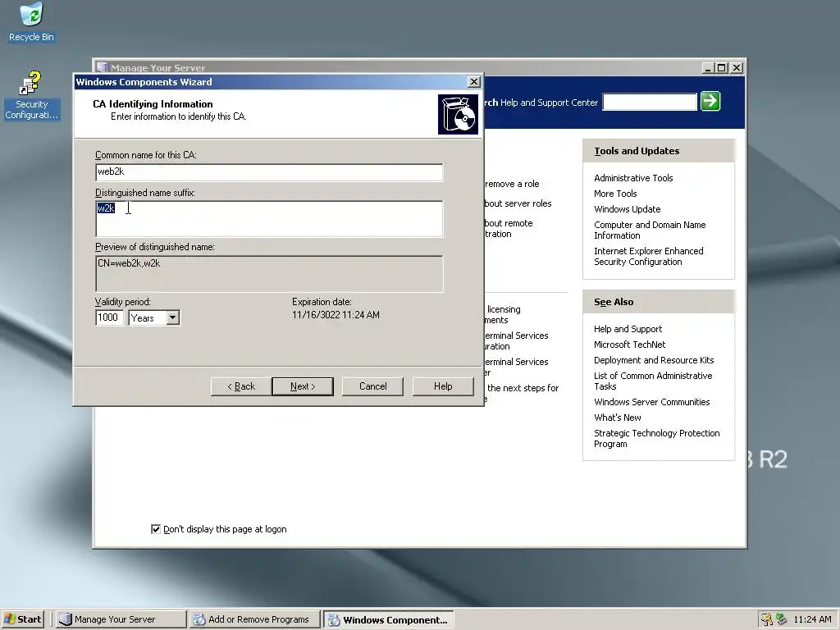The image size is (840, 630).
Task: Click the Help button in wizard
Action: (443, 386)
